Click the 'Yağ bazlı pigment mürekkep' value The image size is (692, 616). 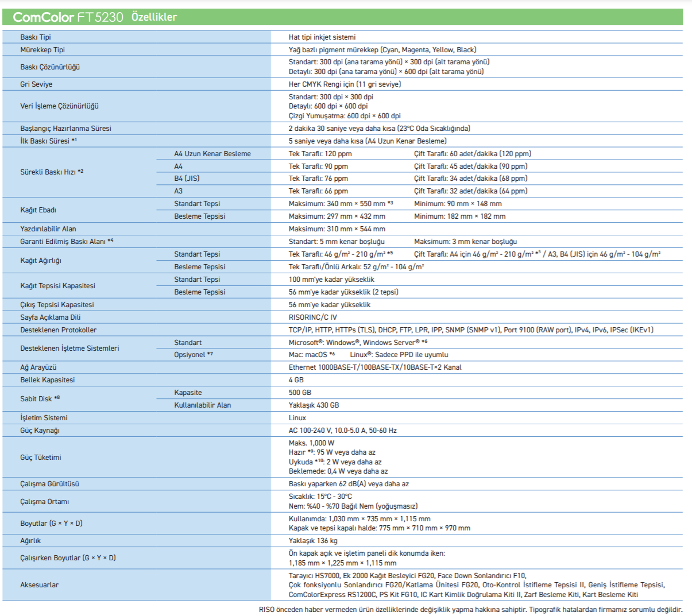point(382,50)
